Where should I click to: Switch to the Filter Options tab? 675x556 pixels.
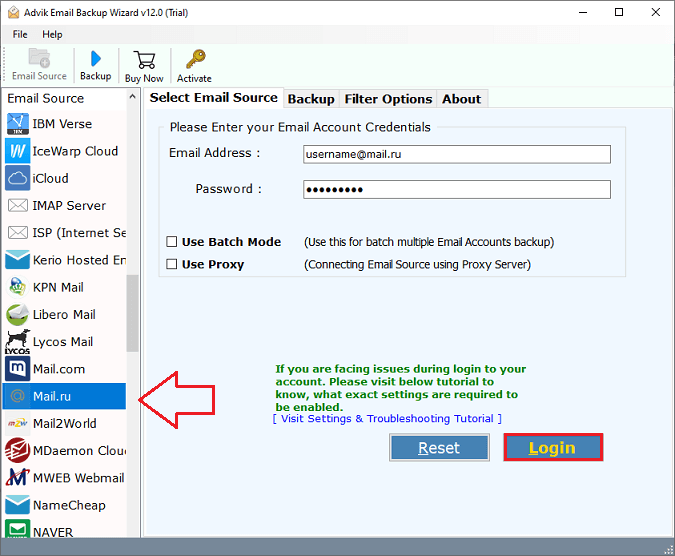[x=388, y=99]
